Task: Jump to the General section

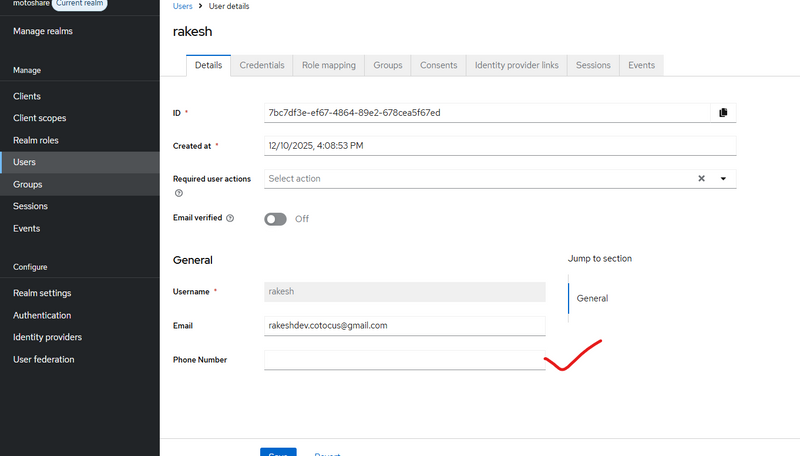Action: (592, 298)
